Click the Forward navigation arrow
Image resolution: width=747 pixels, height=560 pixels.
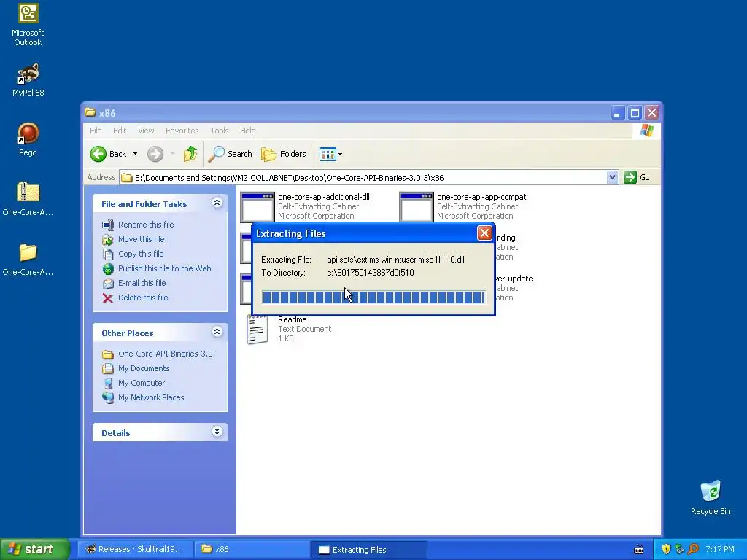tap(155, 154)
